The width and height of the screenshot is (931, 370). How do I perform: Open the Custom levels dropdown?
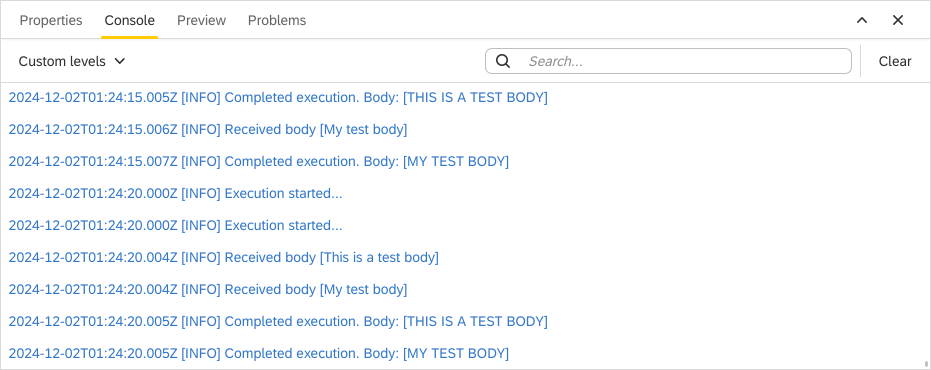click(x=72, y=61)
